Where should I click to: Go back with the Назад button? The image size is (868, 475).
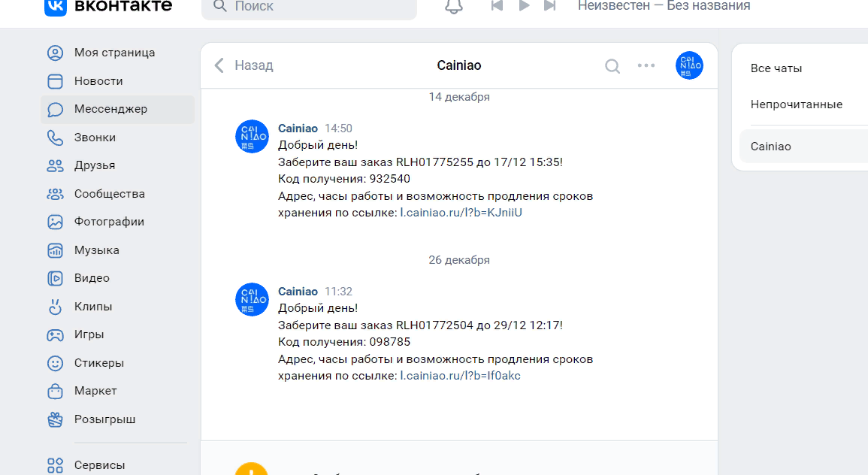coord(243,65)
